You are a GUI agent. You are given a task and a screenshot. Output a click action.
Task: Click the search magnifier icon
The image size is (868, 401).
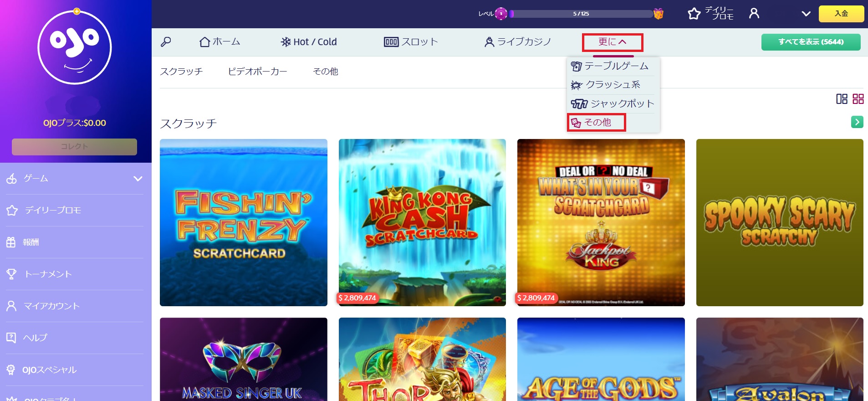pos(166,42)
